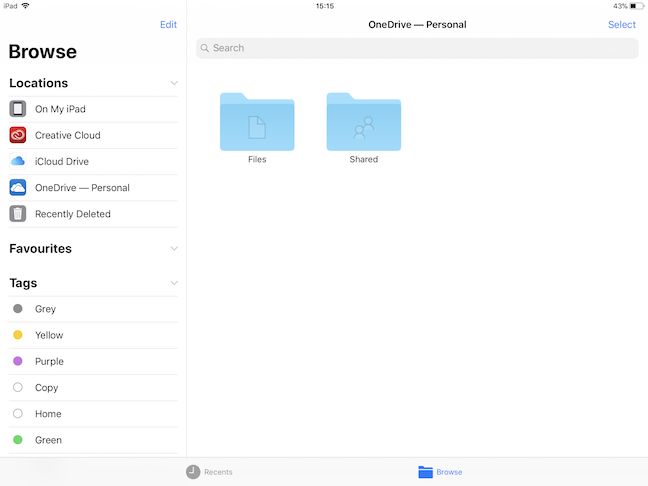Tap the Recents clock icon
The height and width of the screenshot is (486, 648).
[x=193, y=472]
